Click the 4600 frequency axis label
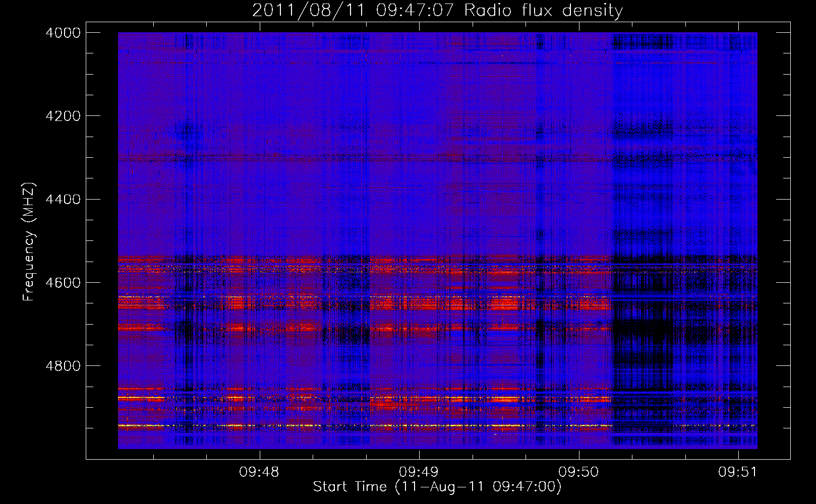 [x=63, y=283]
